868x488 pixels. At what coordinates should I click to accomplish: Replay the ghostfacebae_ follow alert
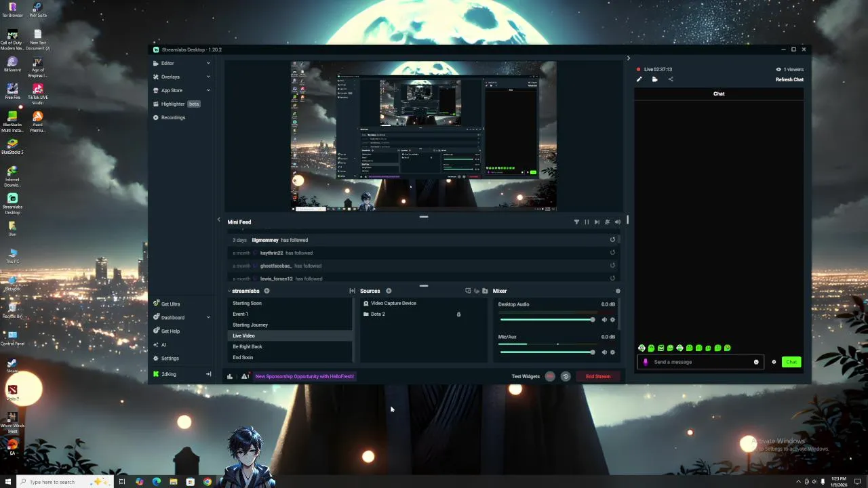pyautogui.click(x=612, y=266)
